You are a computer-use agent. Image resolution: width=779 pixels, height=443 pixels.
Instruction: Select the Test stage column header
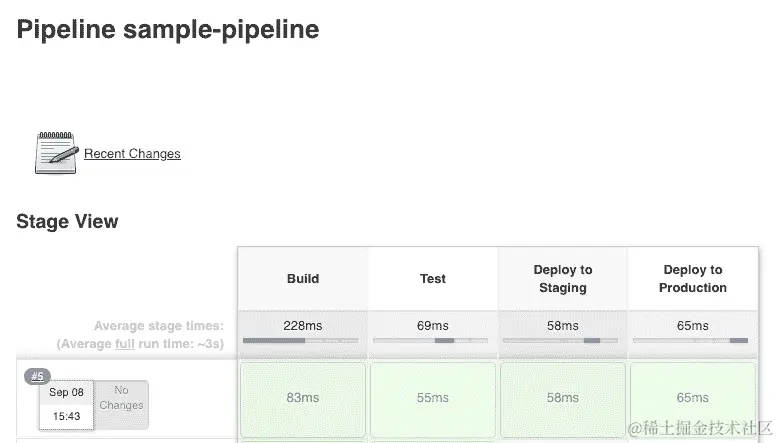pyautogui.click(x=433, y=279)
